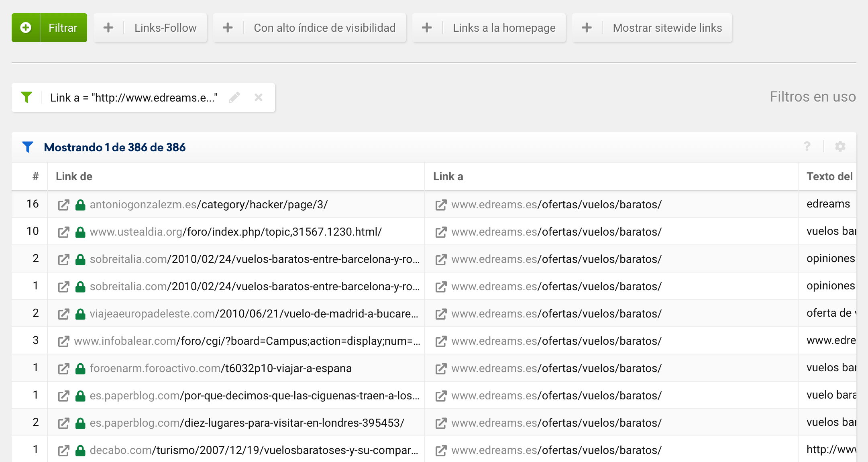This screenshot has height=462, width=868.
Task: Open table settings gear icon
Action: coord(840,147)
